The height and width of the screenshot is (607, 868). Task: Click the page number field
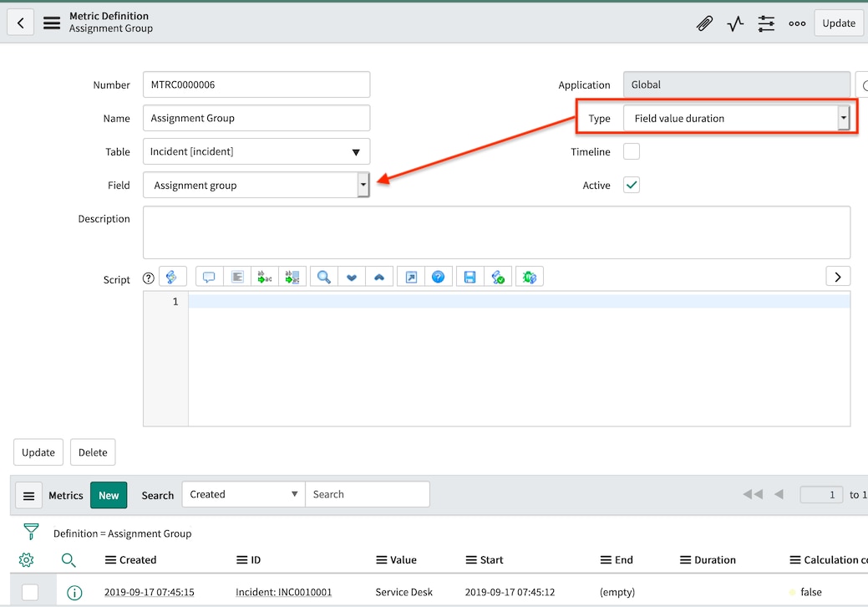tap(821, 495)
